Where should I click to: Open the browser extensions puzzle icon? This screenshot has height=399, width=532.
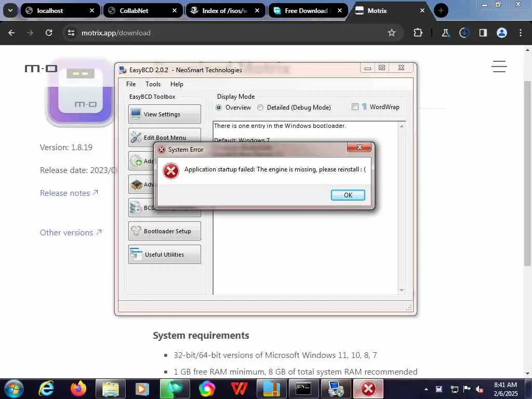click(418, 33)
